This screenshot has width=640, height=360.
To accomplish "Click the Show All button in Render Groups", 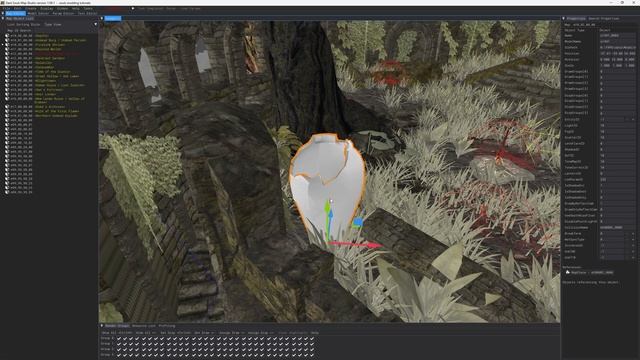I will coord(117,333).
